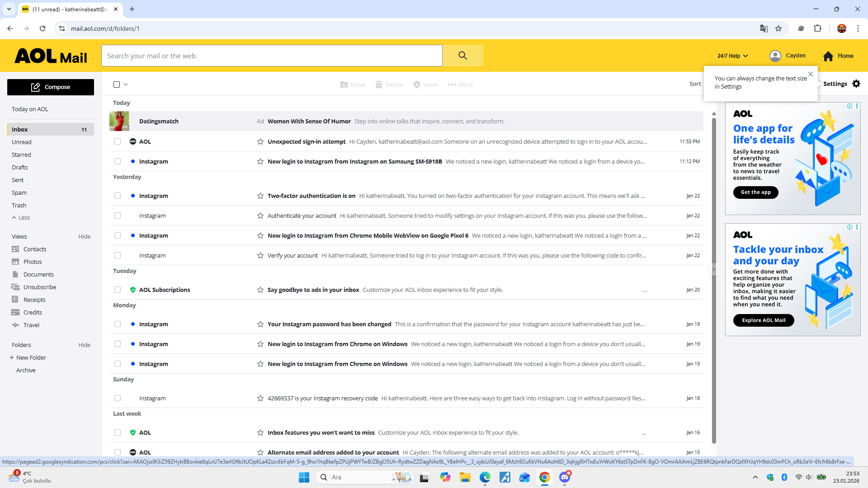Viewport: 868px width, 488px height.
Task: Check the Authenticate your account email checkbox
Action: tap(118, 216)
